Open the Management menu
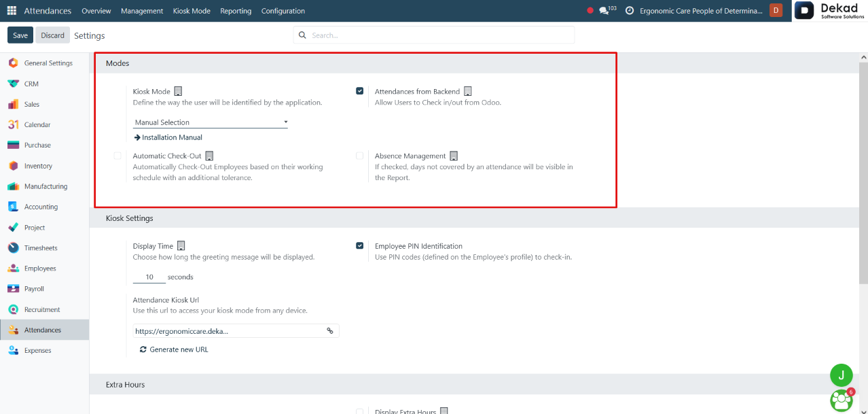 point(142,11)
